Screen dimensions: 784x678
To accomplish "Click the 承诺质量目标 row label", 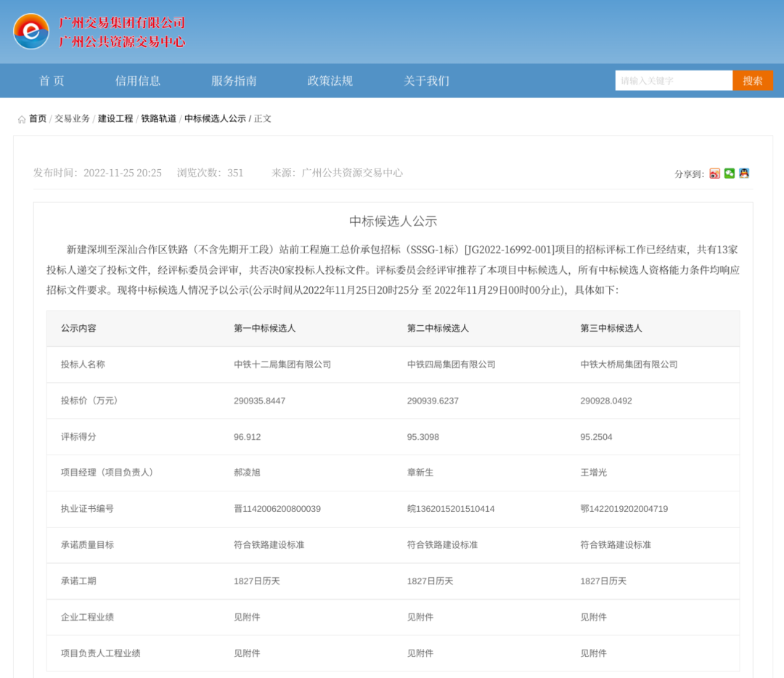I will tap(88, 545).
